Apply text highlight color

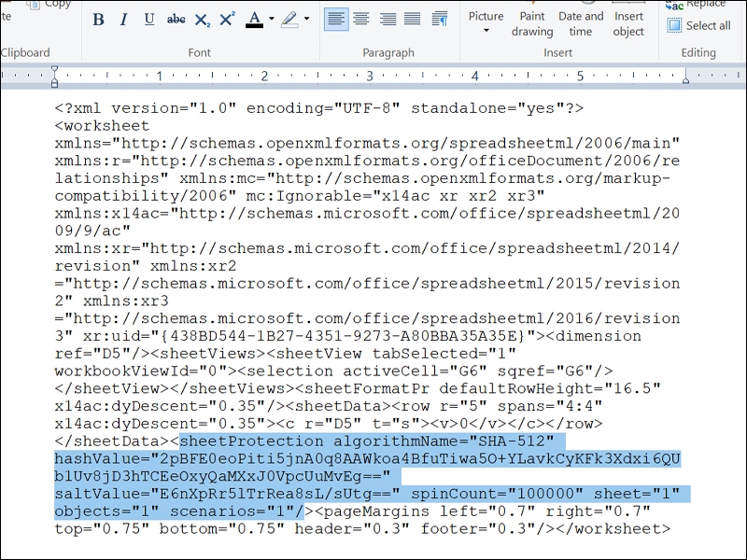tap(289, 20)
